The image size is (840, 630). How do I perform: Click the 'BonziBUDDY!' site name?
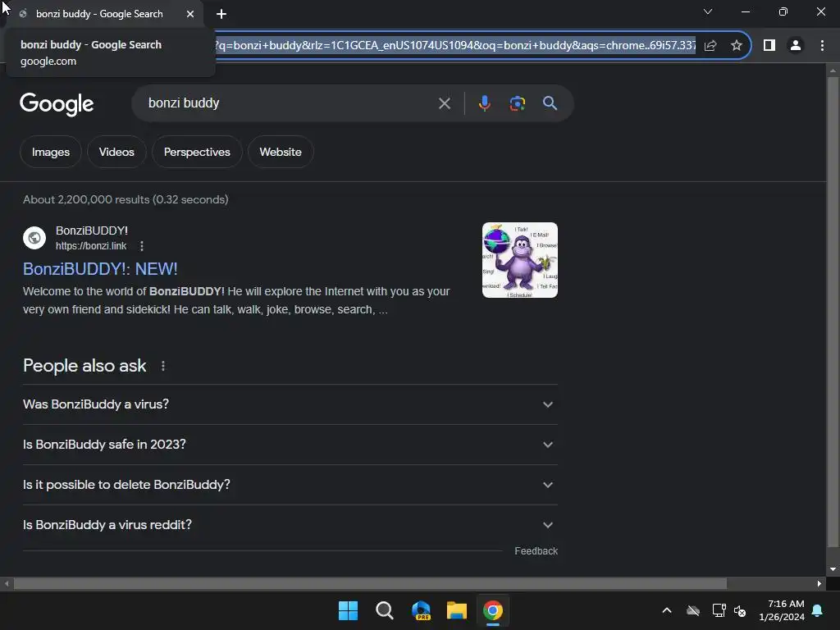point(92,231)
